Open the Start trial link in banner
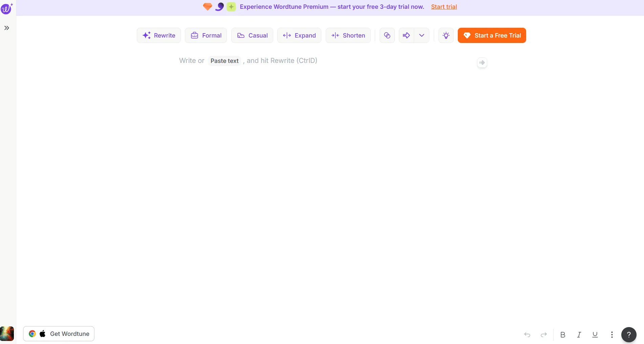The width and height of the screenshot is (644, 344). [x=444, y=7]
